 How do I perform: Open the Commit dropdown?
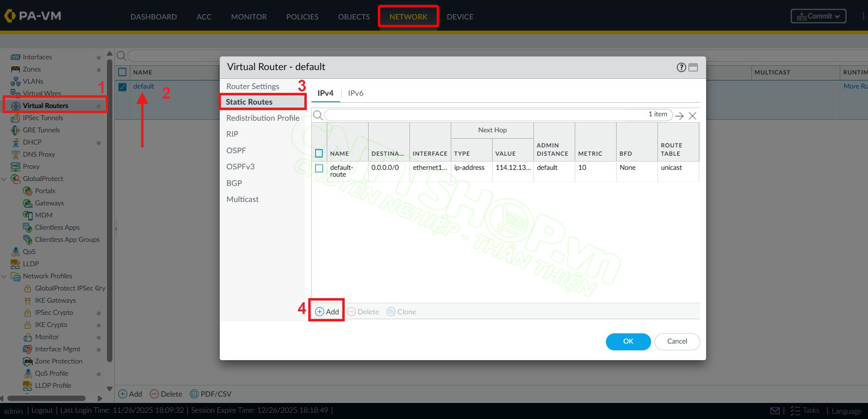click(x=818, y=16)
